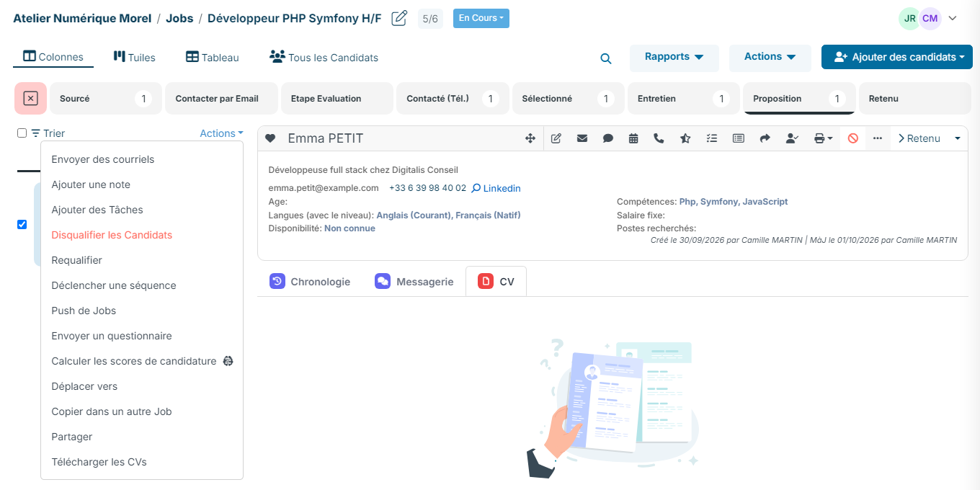Open the top Actions dropdown button
This screenshot has height=490, width=980.
(x=770, y=57)
